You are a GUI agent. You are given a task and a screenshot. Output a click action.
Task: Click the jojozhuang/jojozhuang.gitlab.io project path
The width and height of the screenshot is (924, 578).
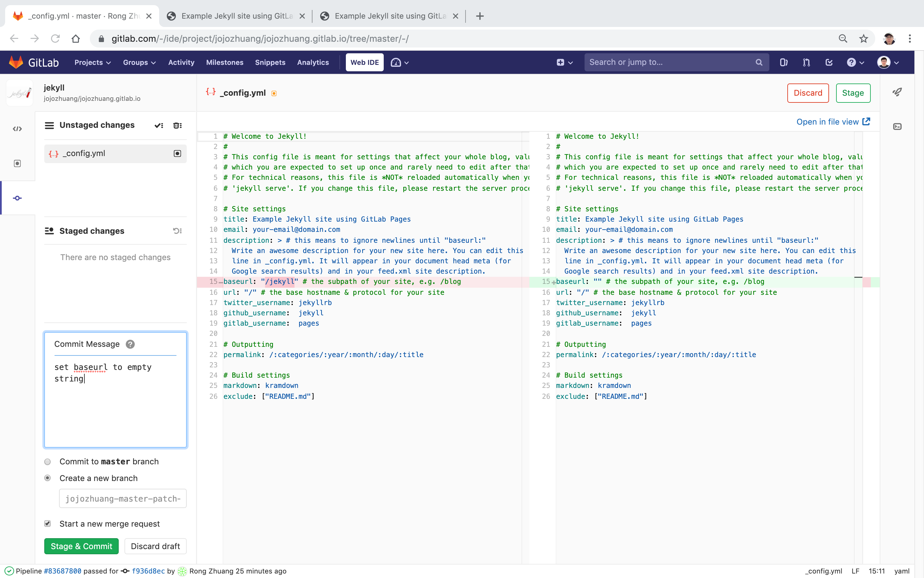coord(92,99)
